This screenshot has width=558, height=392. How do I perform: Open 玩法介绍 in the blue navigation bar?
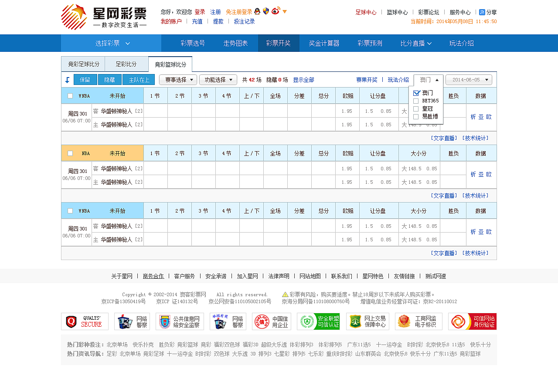pyautogui.click(x=462, y=44)
